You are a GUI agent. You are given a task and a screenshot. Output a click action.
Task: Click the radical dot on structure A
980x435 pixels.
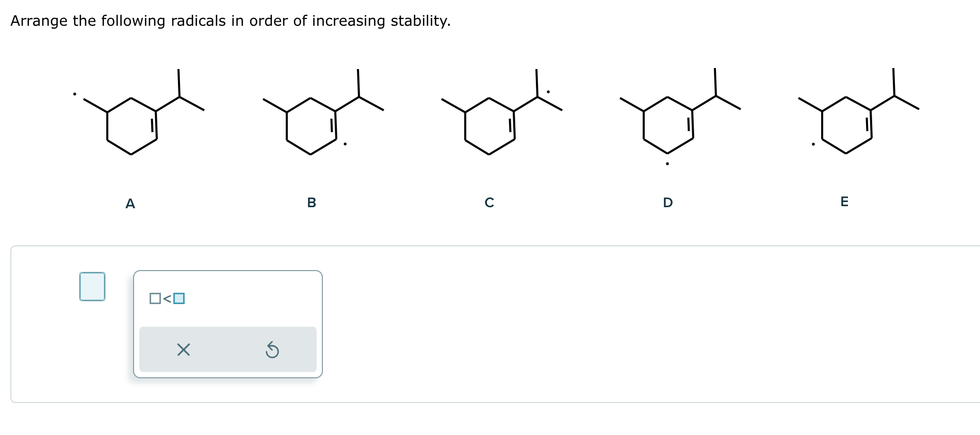click(x=75, y=94)
